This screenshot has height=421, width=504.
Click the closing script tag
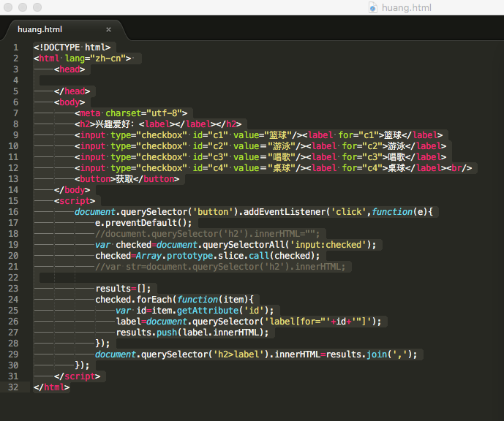[x=77, y=376]
